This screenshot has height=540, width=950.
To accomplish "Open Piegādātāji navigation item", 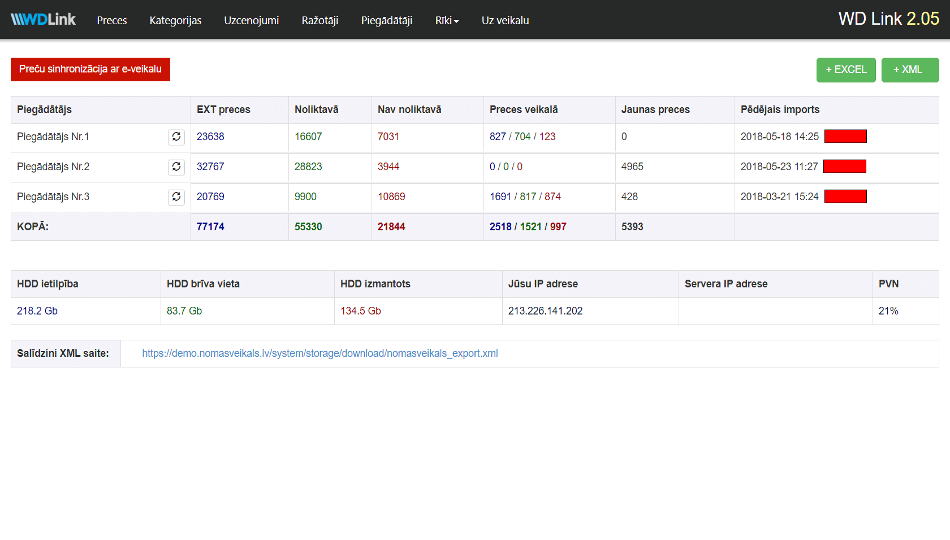I will coord(387,20).
